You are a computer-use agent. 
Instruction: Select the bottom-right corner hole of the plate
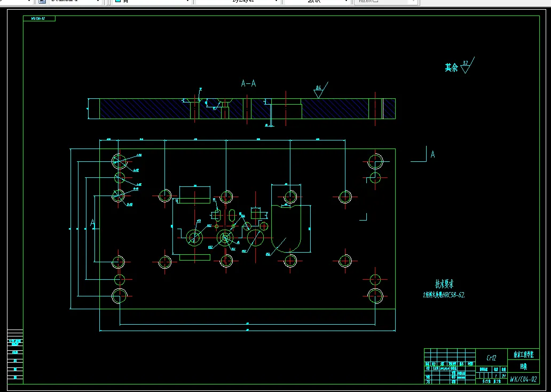375,296
